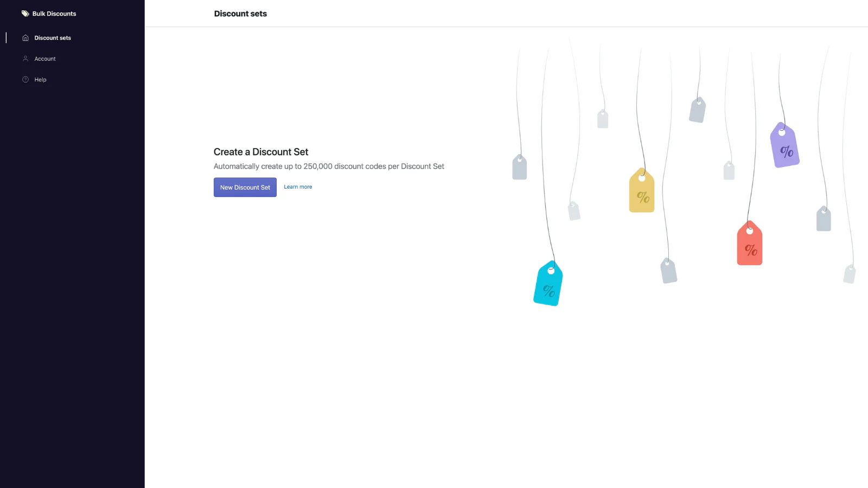
Task: Click the leftmost gray hanging tag
Action: (520, 168)
